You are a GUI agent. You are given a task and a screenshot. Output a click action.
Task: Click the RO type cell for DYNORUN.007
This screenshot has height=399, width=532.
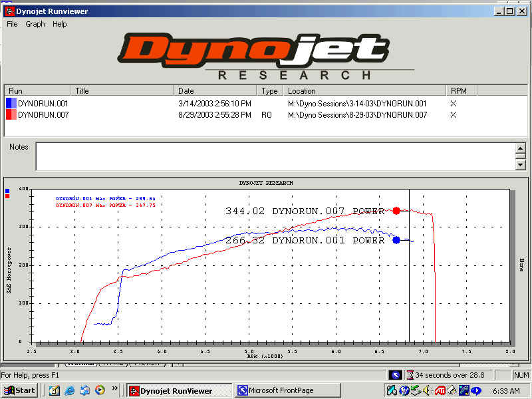point(267,115)
